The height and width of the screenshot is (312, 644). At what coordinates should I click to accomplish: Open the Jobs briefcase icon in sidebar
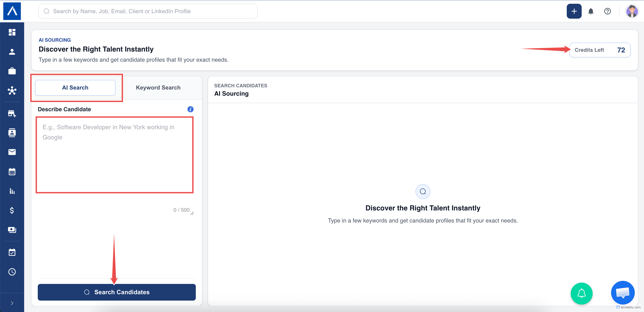(x=12, y=71)
